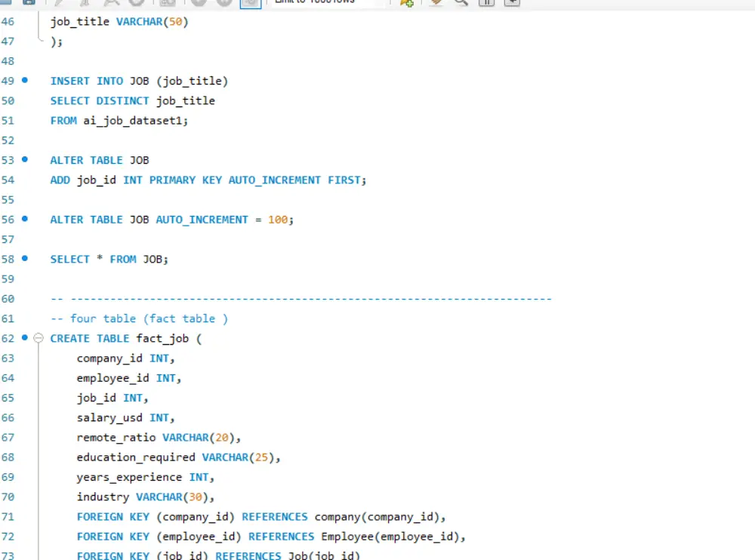Click 'industry' column on line 70

(x=103, y=497)
